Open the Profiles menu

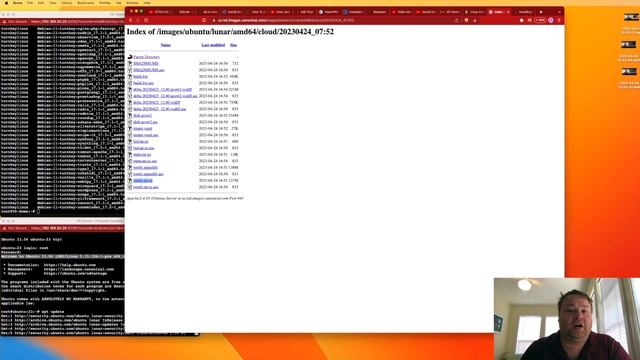point(105,3)
